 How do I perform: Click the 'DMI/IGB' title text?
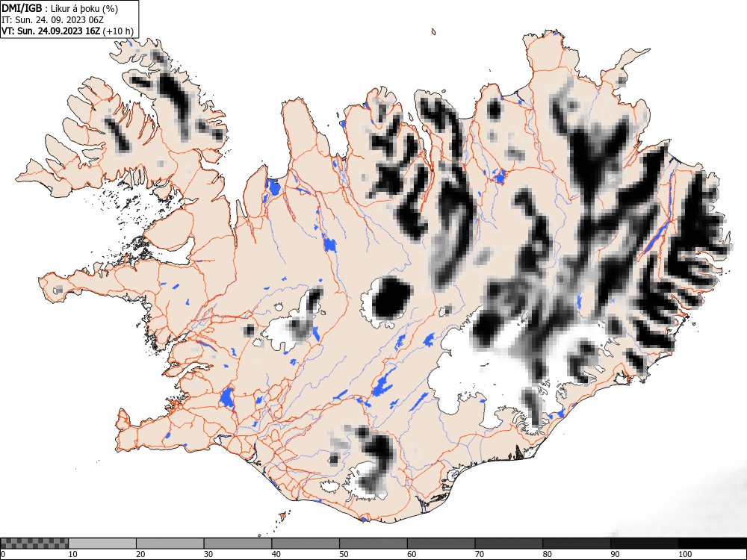tap(22, 8)
